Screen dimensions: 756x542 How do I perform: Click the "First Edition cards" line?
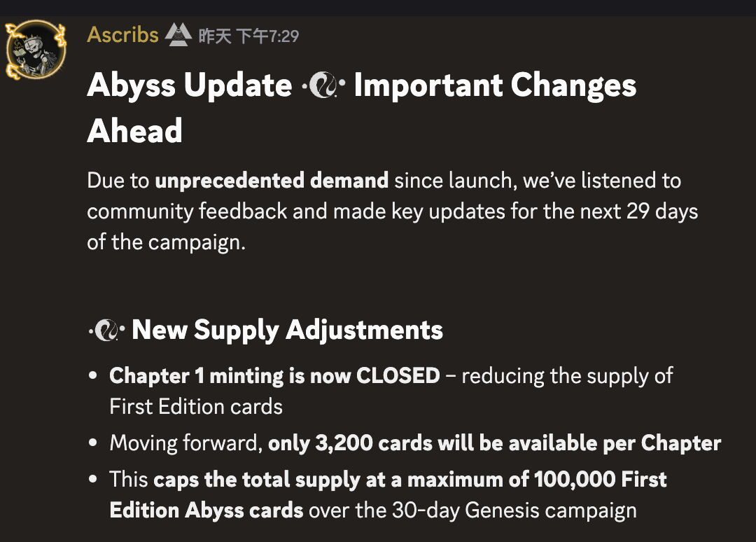196,406
